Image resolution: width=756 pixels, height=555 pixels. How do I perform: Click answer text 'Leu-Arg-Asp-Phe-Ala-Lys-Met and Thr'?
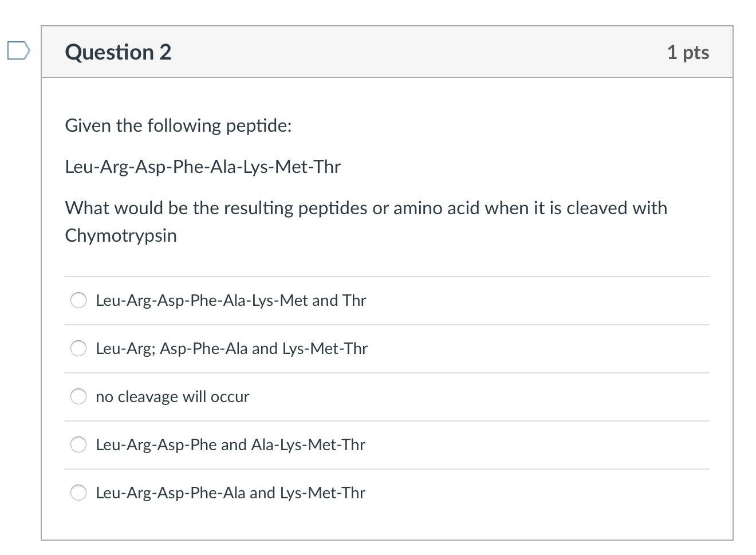[x=231, y=300]
